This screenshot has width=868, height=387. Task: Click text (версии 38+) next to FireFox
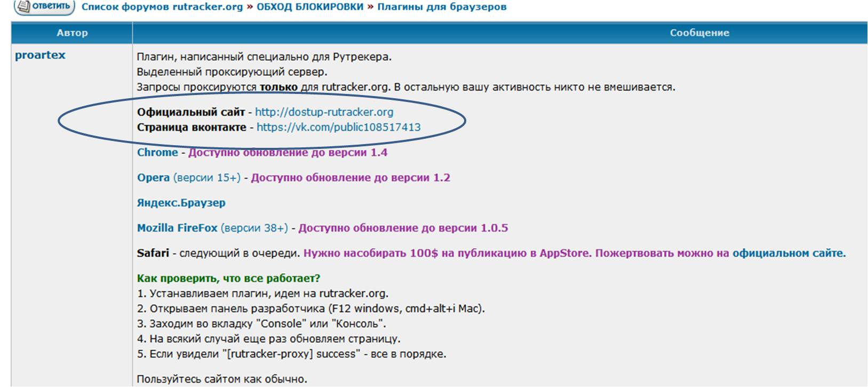click(x=254, y=228)
